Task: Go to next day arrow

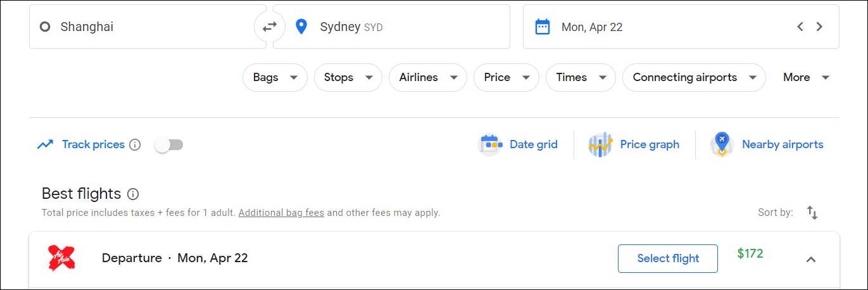Action: [x=819, y=27]
